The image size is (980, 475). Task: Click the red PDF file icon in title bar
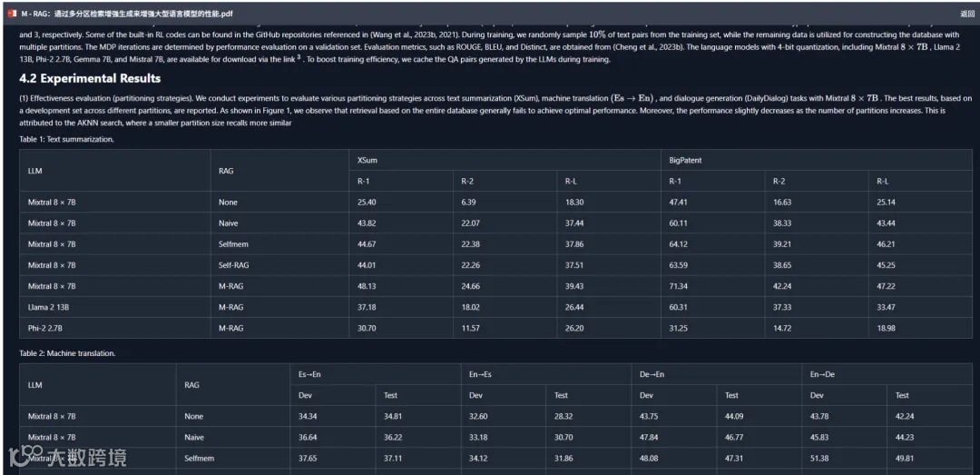click(x=11, y=13)
